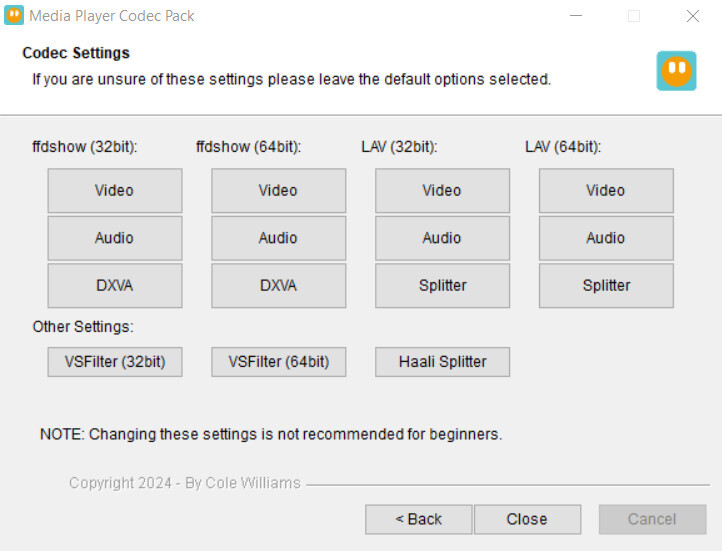Open ffdshow 64bit DXVA settings
Image resolution: width=722 pixels, height=551 pixels.
[x=279, y=285]
